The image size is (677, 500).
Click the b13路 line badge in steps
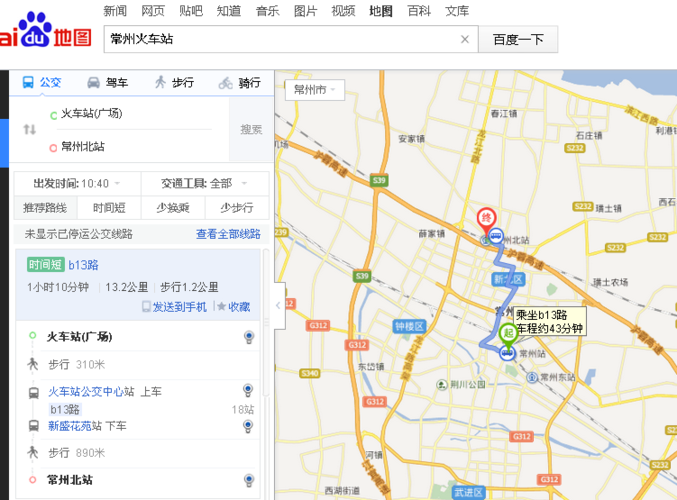point(65,409)
